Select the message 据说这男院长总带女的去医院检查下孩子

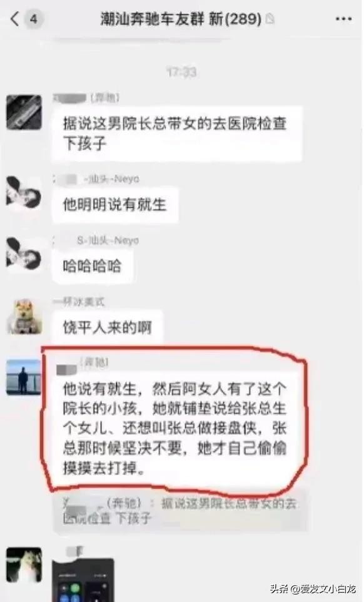[x=177, y=134]
